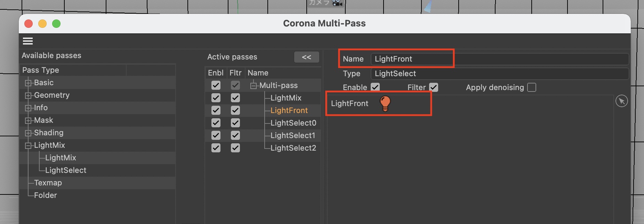Collapse the Multi-pass tree node
Viewport: 644px width, 224px height.
pos(253,85)
